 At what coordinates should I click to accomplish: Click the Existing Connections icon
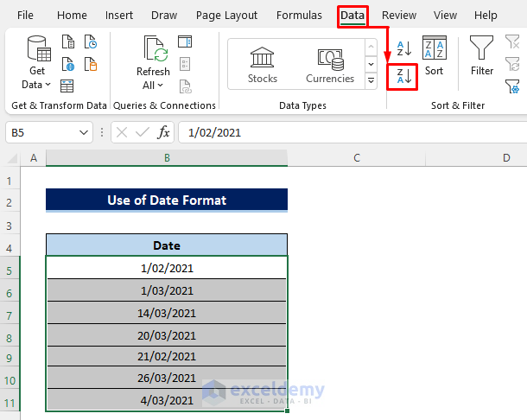point(91,64)
